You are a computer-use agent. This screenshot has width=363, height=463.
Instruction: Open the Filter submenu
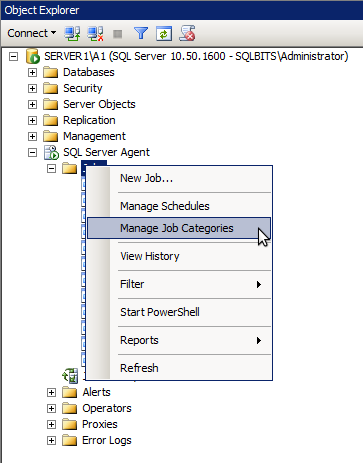click(x=179, y=284)
